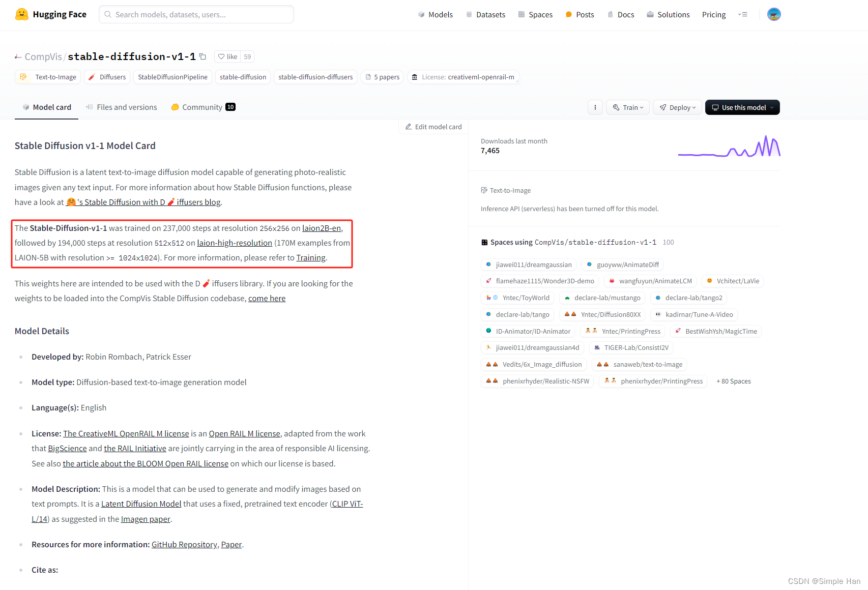Screen dimensions: 868x590
Task: Go to Posts in top navigation
Action: pos(580,14)
